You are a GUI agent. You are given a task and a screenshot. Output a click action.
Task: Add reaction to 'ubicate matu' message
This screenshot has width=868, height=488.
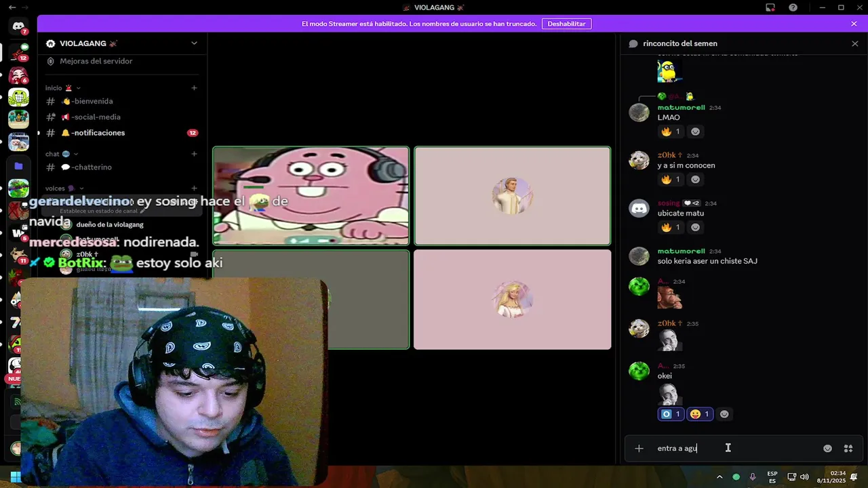695,227
